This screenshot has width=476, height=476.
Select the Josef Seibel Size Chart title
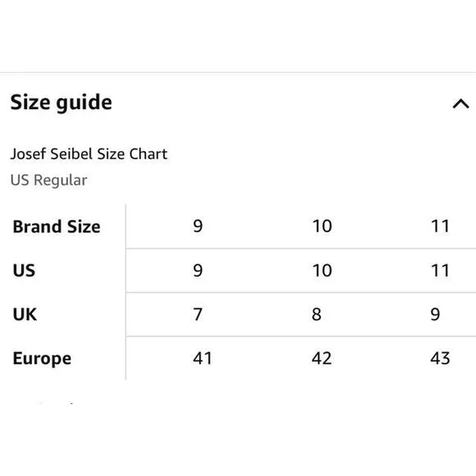click(x=89, y=153)
